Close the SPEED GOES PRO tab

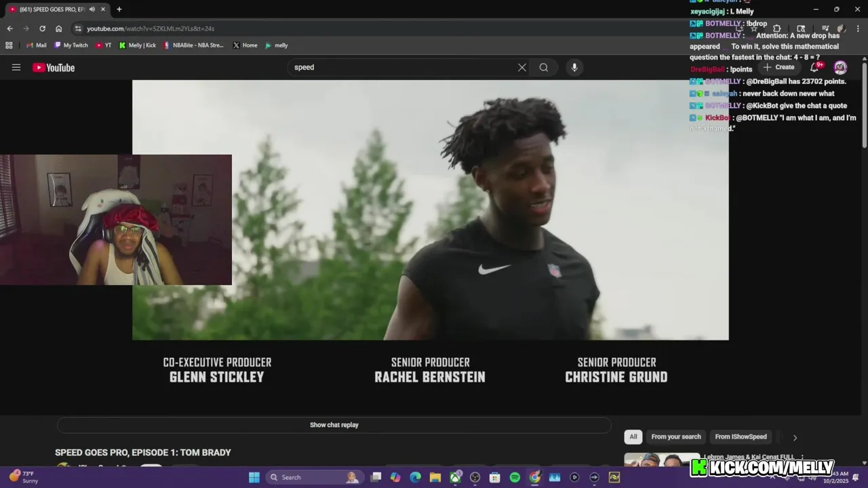tap(103, 9)
